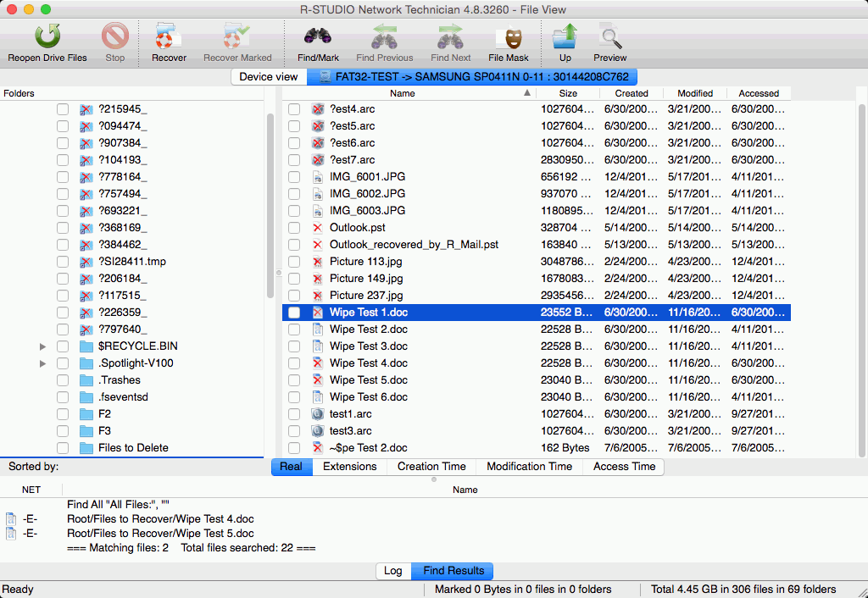Tick the Outlook_recovered_by_R_Mail.pst checkbox
Image resolution: width=868 pixels, height=598 pixels.
click(x=294, y=245)
